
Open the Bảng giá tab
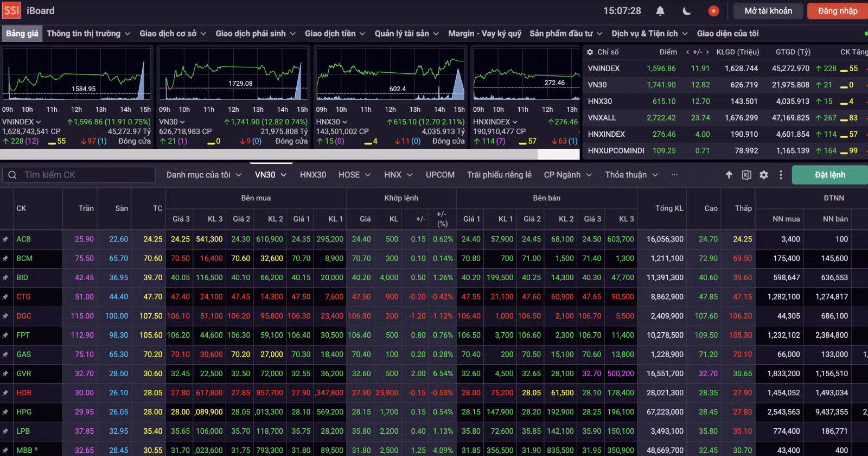point(22,34)
